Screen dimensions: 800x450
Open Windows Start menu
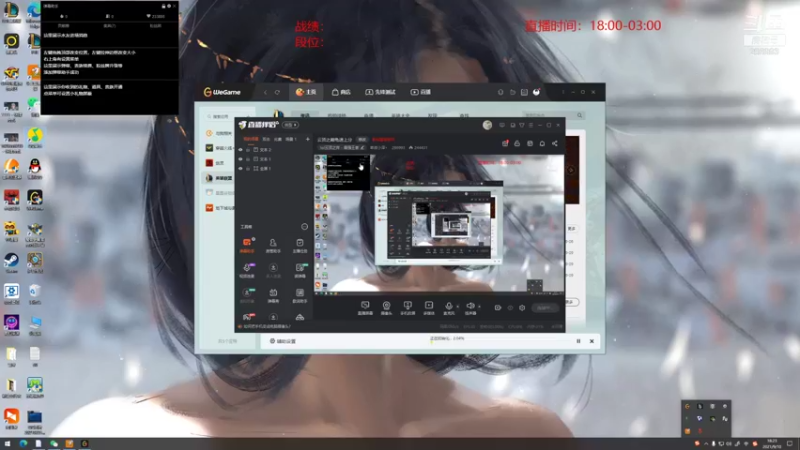(x=7, y=444)
